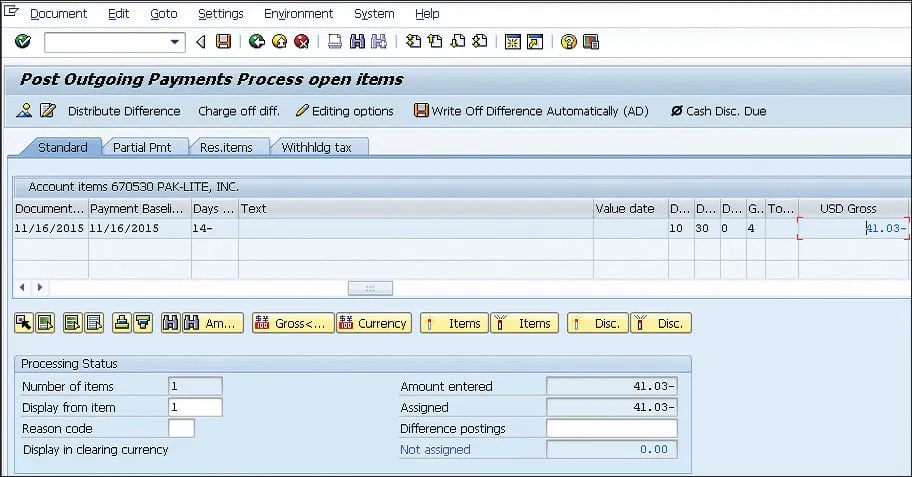Switch to the Withhldg tax tab

tap(316, 147)
